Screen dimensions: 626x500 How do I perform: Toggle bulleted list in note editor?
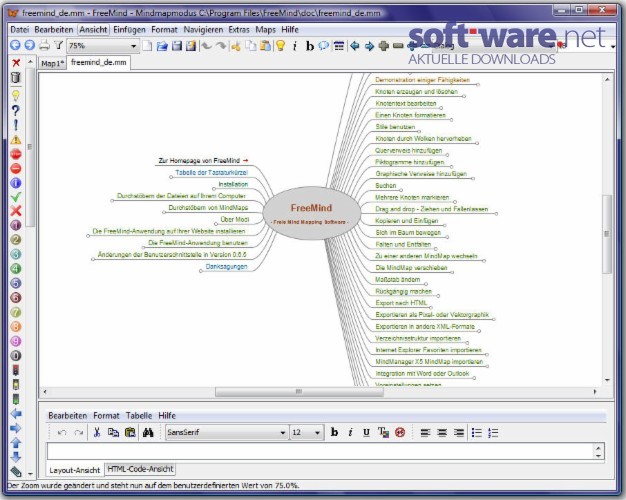click(477, 433)
